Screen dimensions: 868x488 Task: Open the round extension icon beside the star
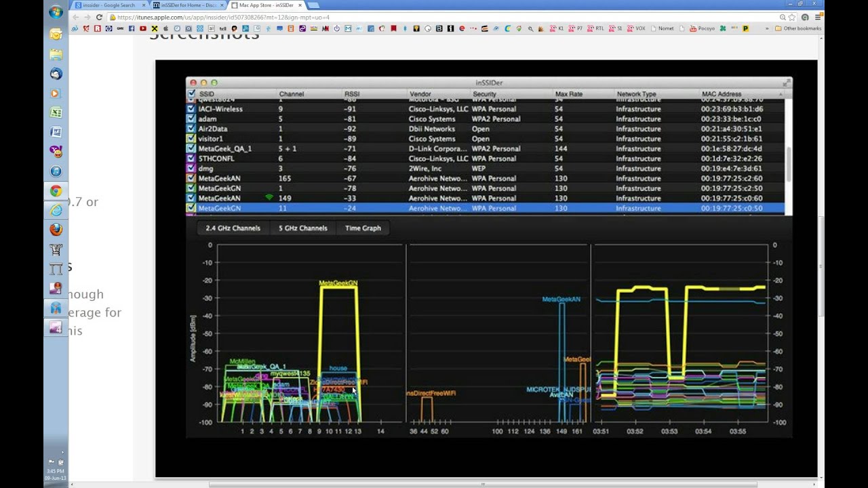point(805,17)
